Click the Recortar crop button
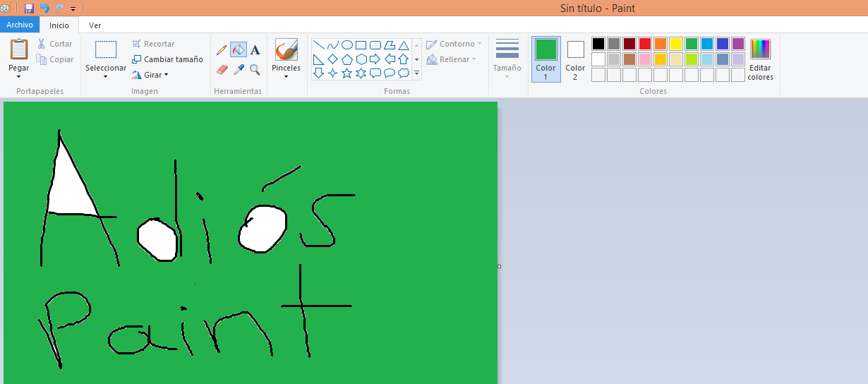 [153, 44]
